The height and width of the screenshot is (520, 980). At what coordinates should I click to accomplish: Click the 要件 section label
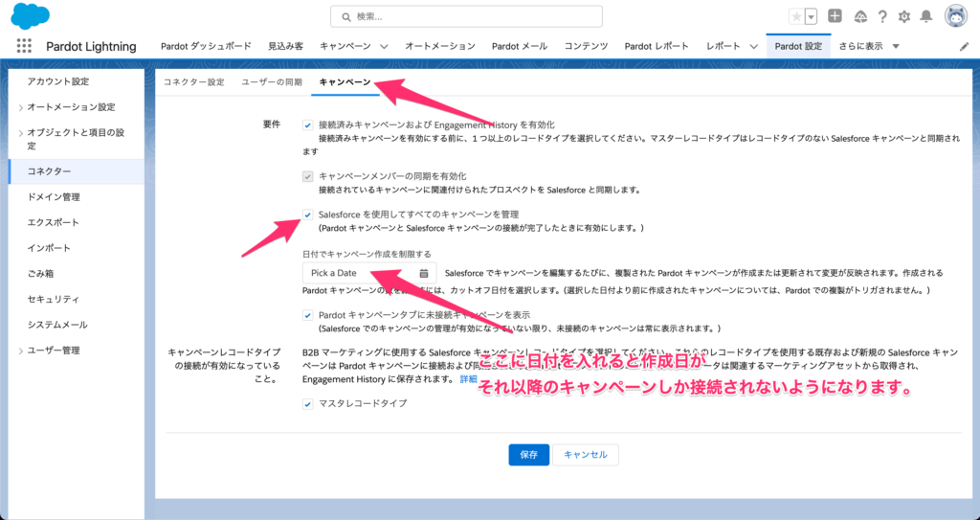272,125
